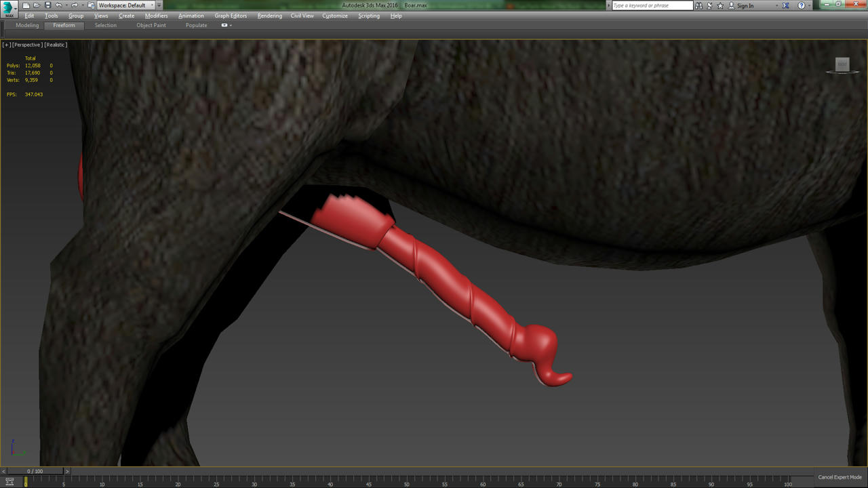Open the Customize menu
868x488 pixels.
(x=335, y=16)
